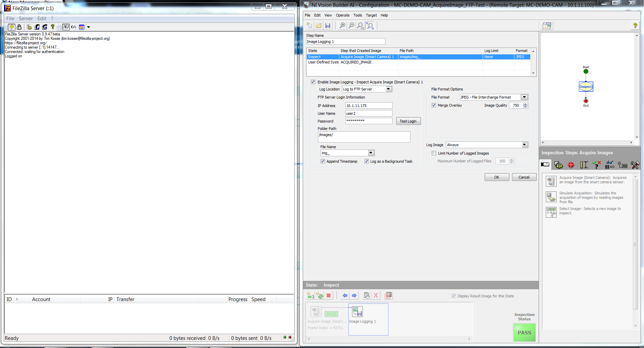Select the Communicate tab with PLC icon
The height and width of the screenshot is (348, 644).
click(622, 165)
